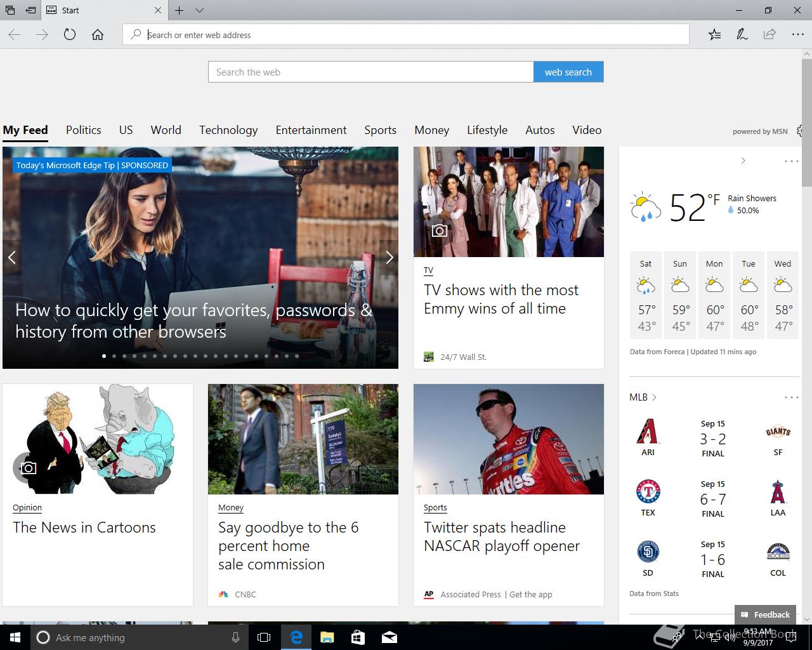
Task: Click the Search the web field
Action: 371,72
